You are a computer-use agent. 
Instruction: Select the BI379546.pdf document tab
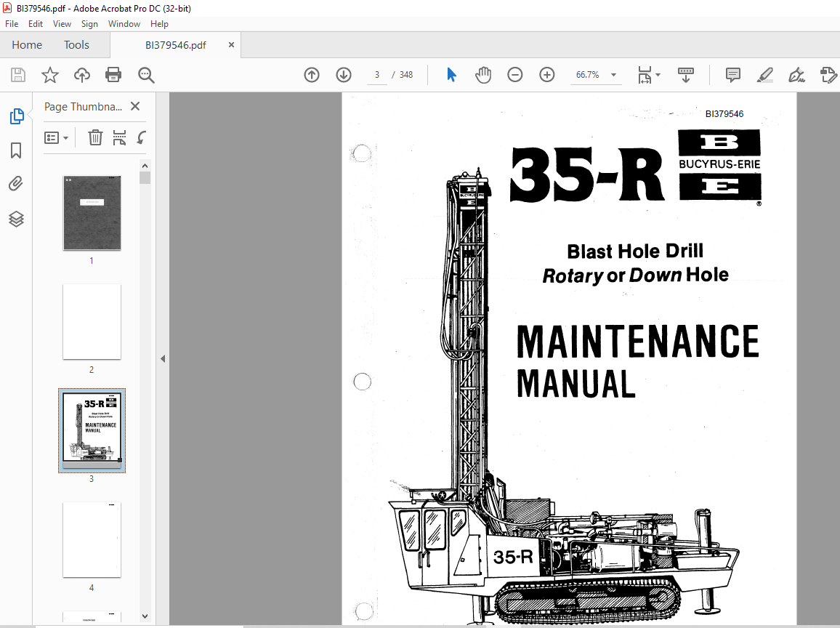point(176,45)
